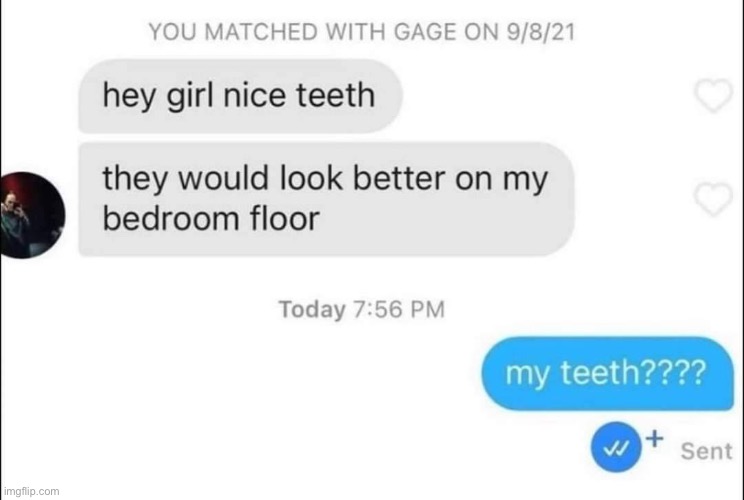Select the "hey girl nice teeth" message bubble
744x500 pixels.
(241, 96)
